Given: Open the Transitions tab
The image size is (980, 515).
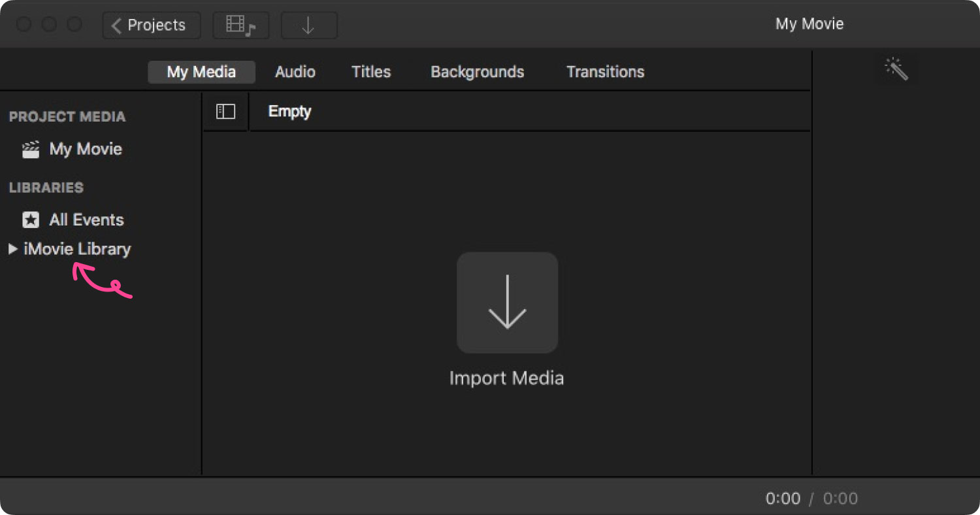Looking at the screenshot, I should 606,72.
